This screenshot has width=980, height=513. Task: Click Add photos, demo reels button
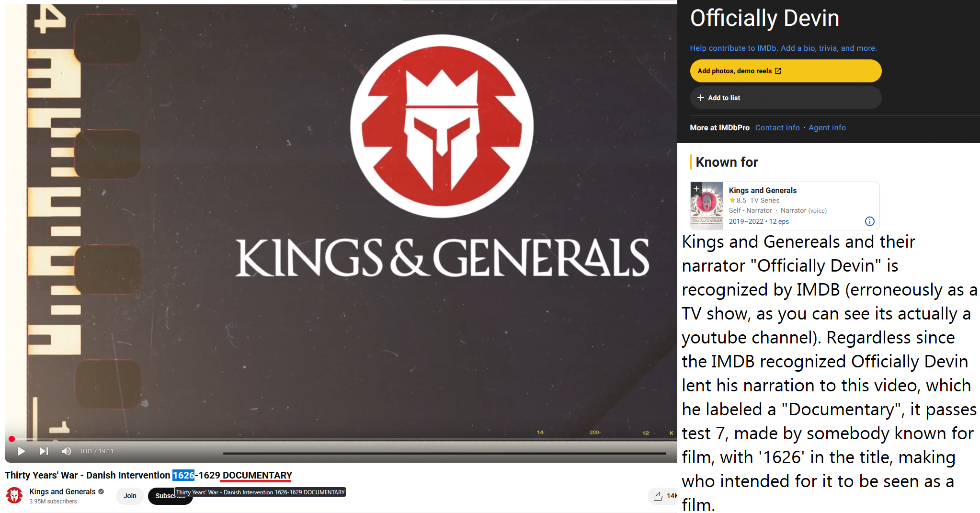[786, 71]
